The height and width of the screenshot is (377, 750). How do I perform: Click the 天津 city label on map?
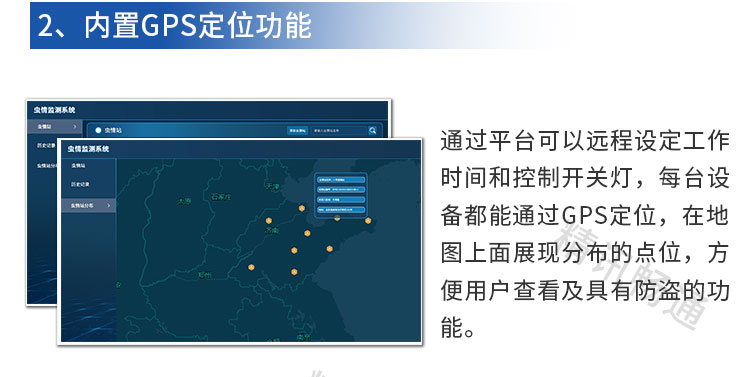272,186
